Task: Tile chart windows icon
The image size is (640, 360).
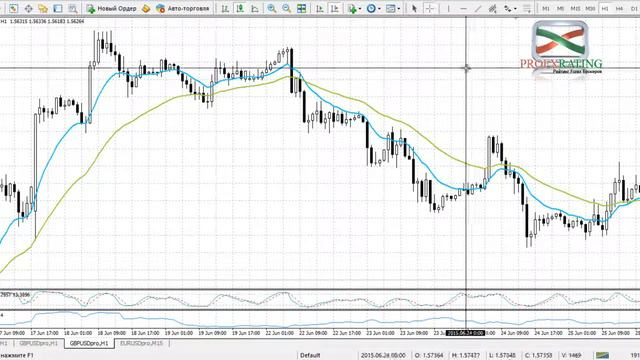Action: [301, 8]
